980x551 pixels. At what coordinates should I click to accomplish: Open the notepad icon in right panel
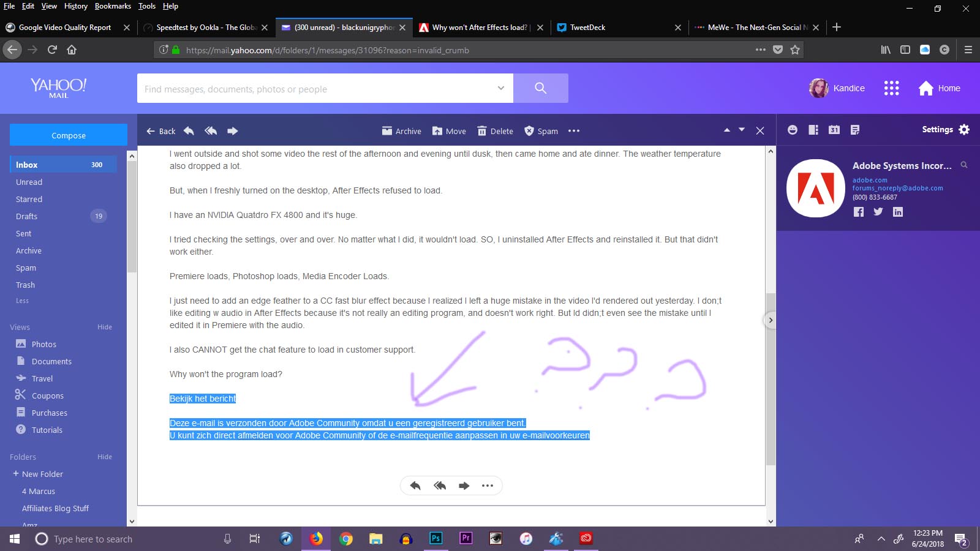[855, 130]
